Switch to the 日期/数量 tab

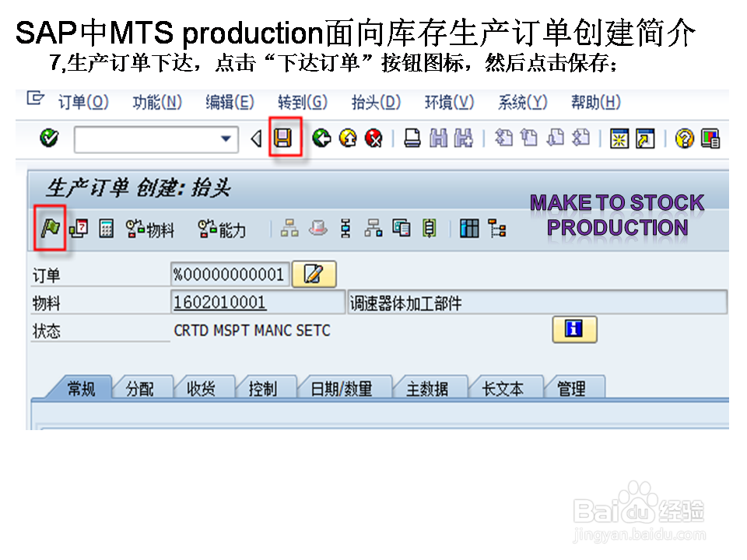click(x=342, y=389)
